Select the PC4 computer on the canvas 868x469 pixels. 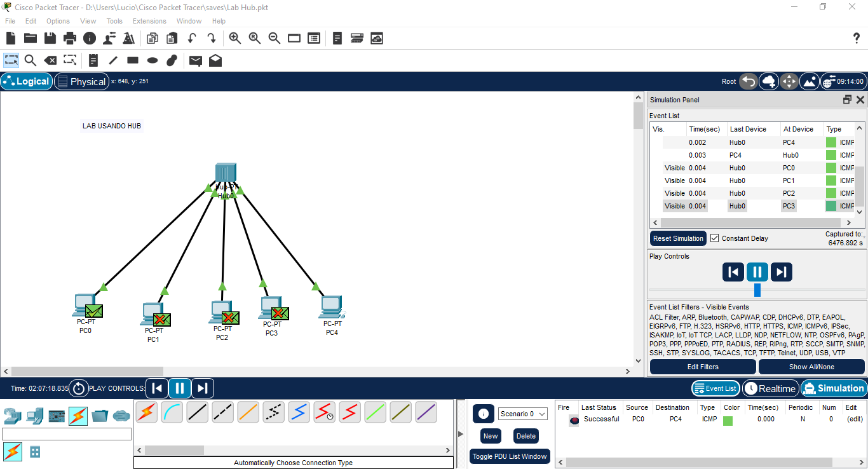(332, 307)
